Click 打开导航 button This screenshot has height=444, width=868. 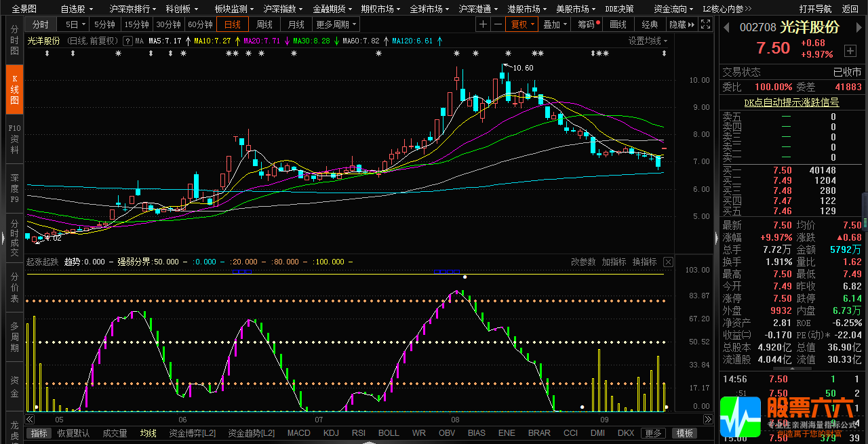coord(815,9)
